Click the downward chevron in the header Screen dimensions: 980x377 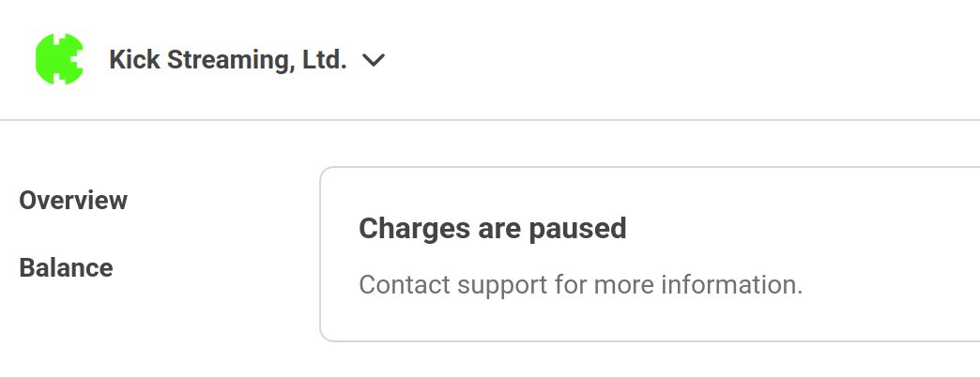point(374,61)
